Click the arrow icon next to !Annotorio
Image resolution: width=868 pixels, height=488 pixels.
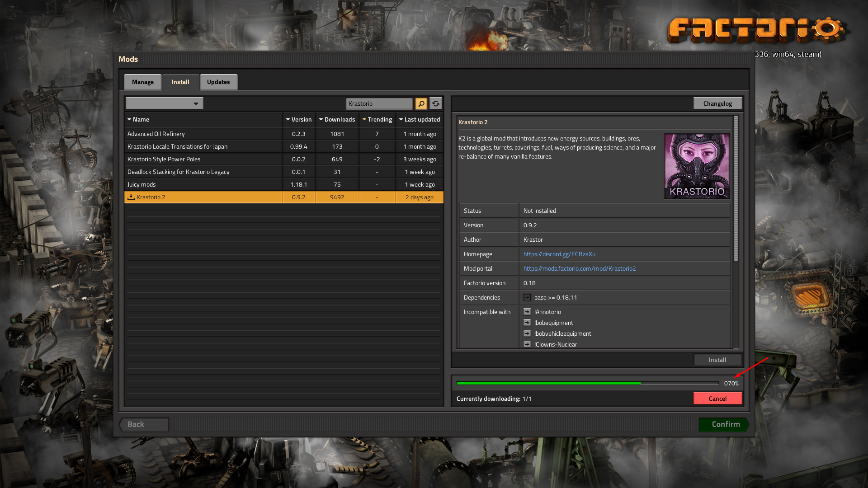point(527,312)
